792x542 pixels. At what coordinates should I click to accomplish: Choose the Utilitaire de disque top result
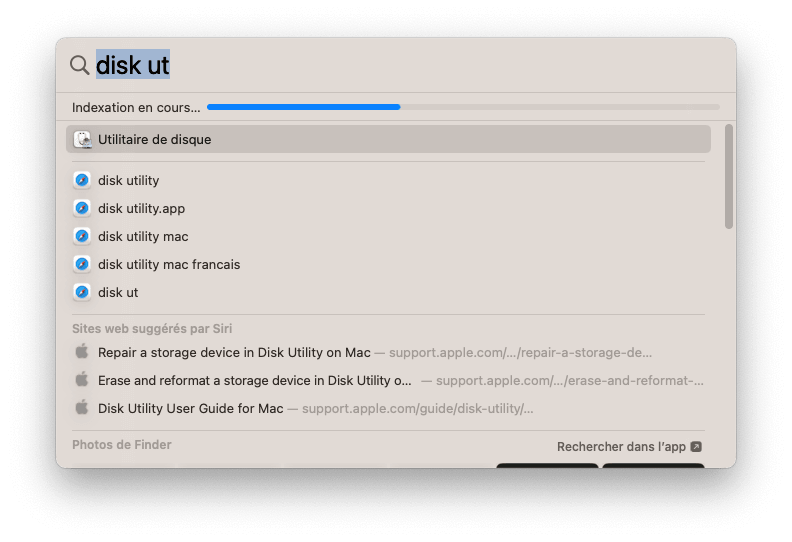click(388, 139)
